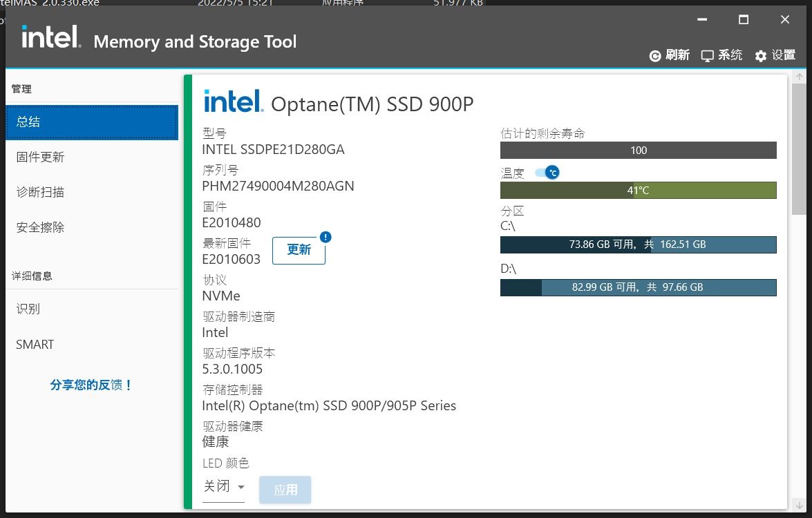812x518 pixels.
Task: Click the Intel logo in header
Action: pyautogui.click(x=52, y=39)
